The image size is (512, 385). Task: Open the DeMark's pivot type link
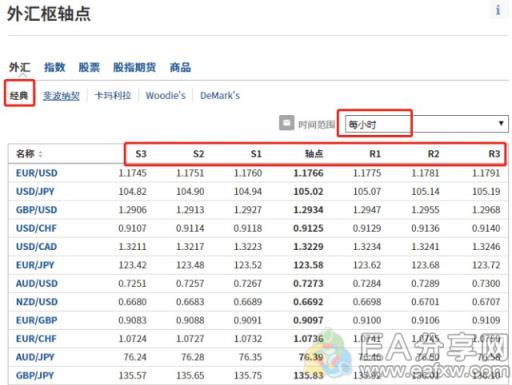pyautogui.click(x=220, y=96)
